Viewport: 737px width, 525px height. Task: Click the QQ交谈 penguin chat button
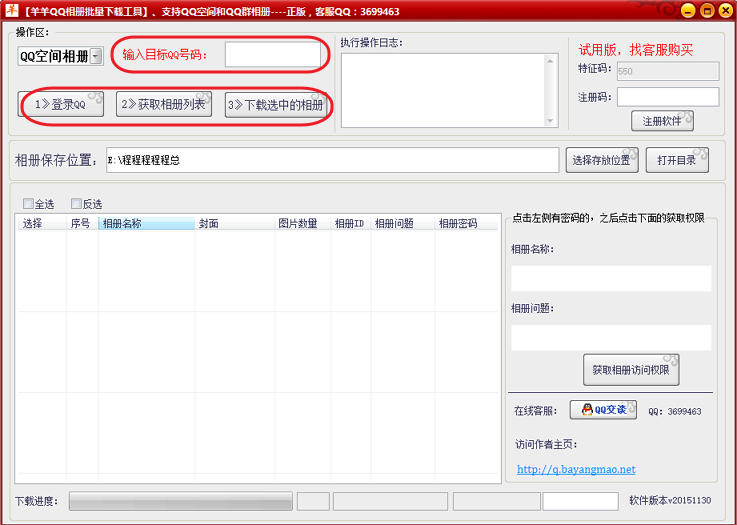tap(604, 410)
